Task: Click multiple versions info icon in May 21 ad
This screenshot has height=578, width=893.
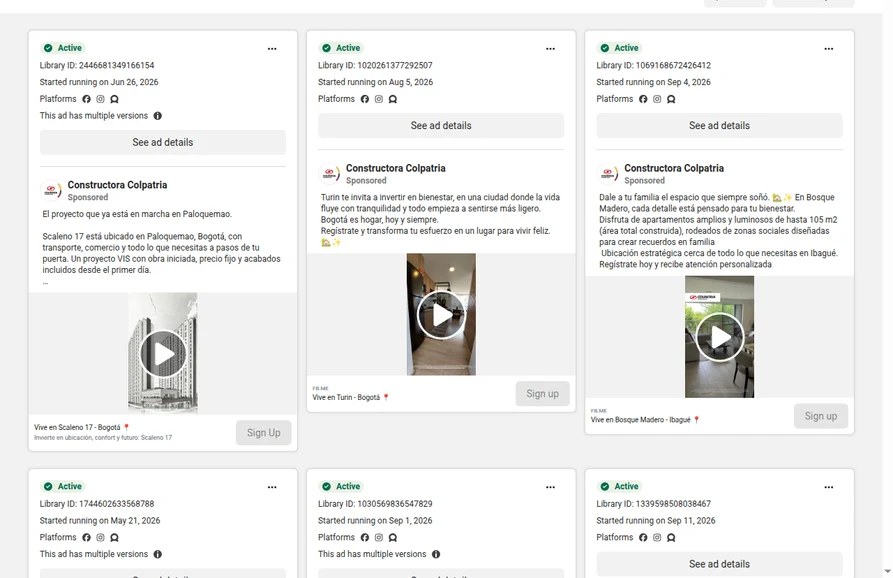Action: (x=158, y=554)
